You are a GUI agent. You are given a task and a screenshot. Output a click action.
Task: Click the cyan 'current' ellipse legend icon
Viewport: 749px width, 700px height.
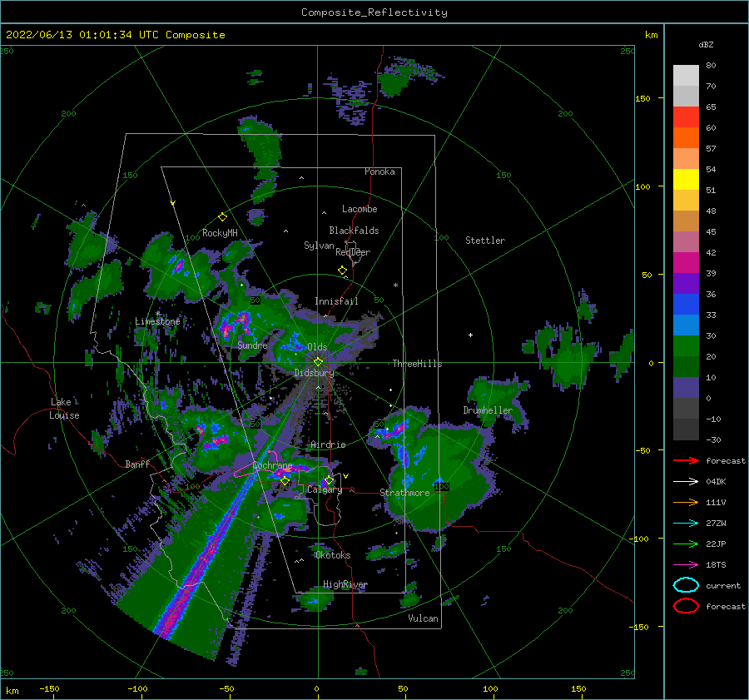pos(686,585)
